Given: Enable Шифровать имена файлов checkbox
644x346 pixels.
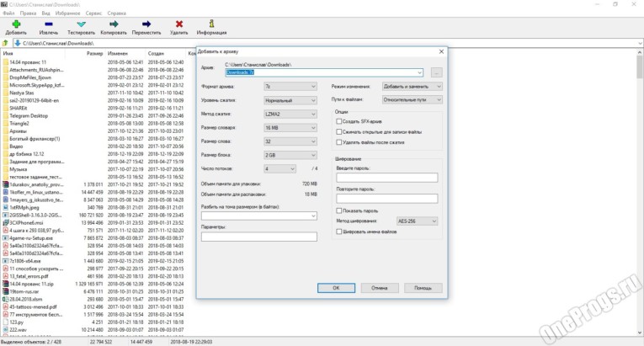Looking at the screenshot, I should [x=339, y=232].
